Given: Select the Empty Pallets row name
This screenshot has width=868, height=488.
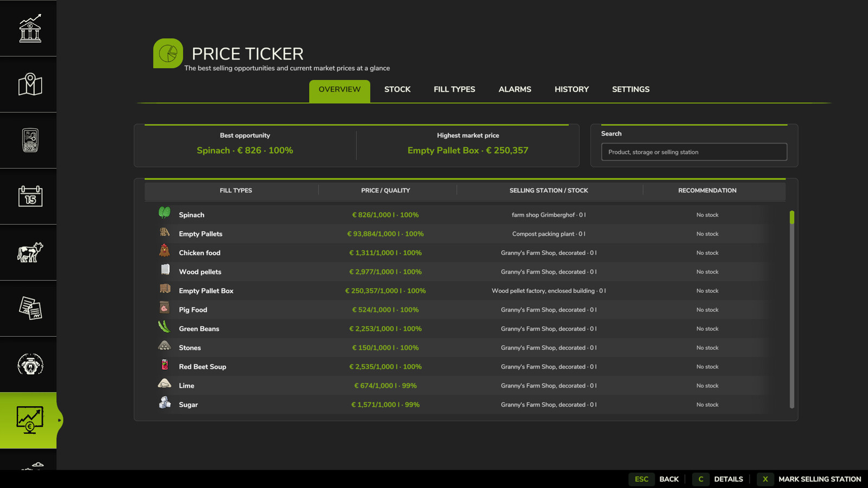Looking at the screenshot, I should (x=201, y=234).
